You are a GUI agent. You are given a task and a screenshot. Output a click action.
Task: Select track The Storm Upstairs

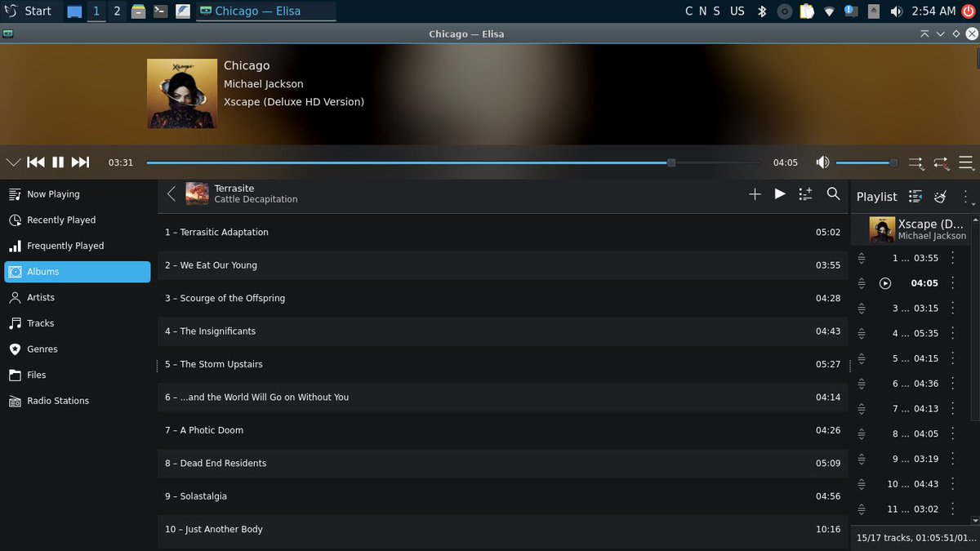click(502, 364)
